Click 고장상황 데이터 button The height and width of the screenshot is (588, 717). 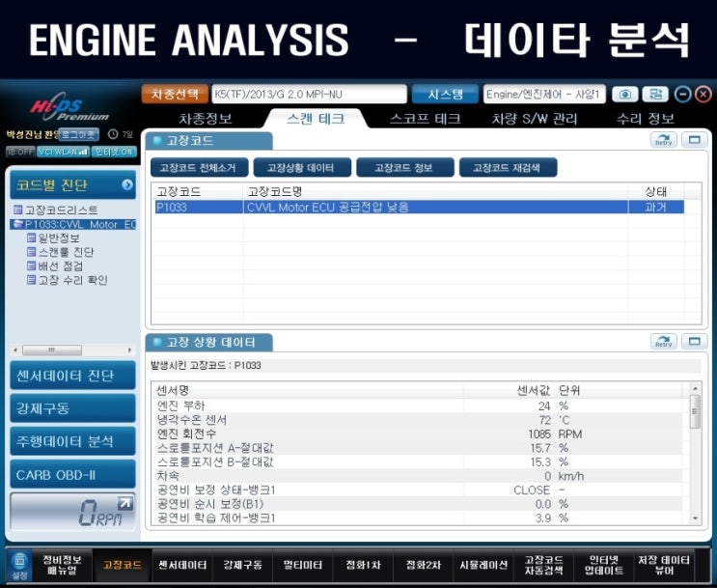tap(302, 167)
